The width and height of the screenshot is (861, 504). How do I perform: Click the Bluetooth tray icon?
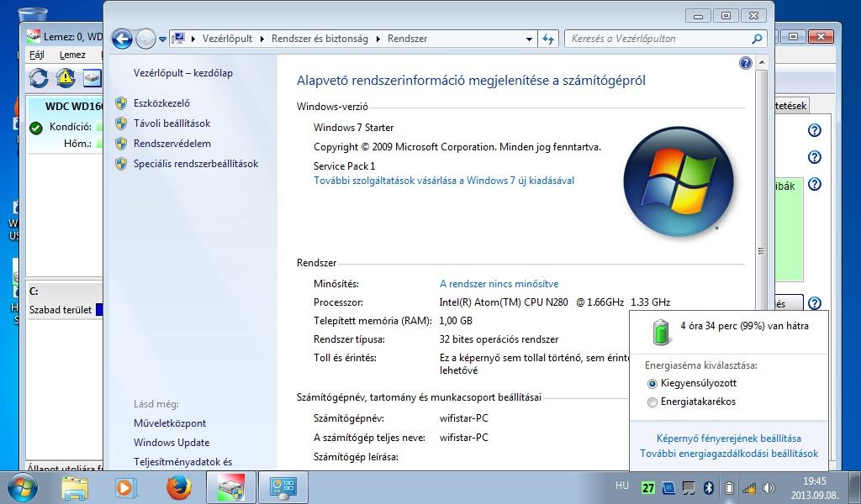(x=709, y=487)
